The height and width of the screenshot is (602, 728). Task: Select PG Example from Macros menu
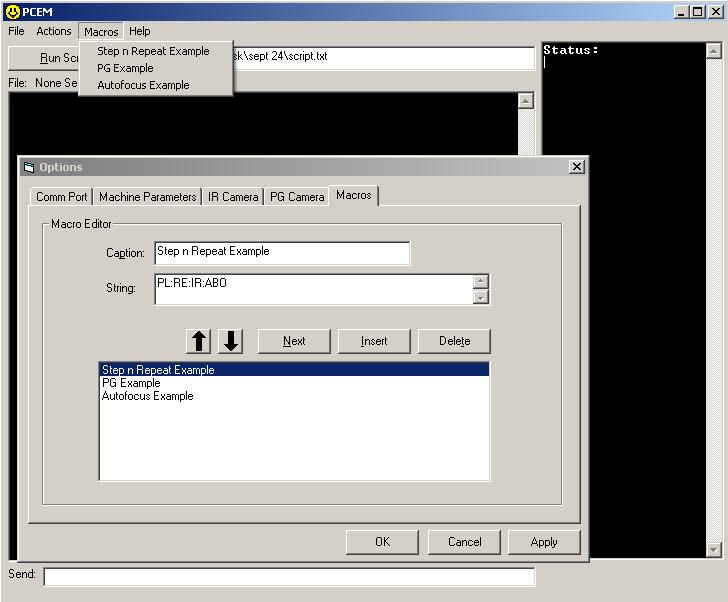(x=125, y=68)
